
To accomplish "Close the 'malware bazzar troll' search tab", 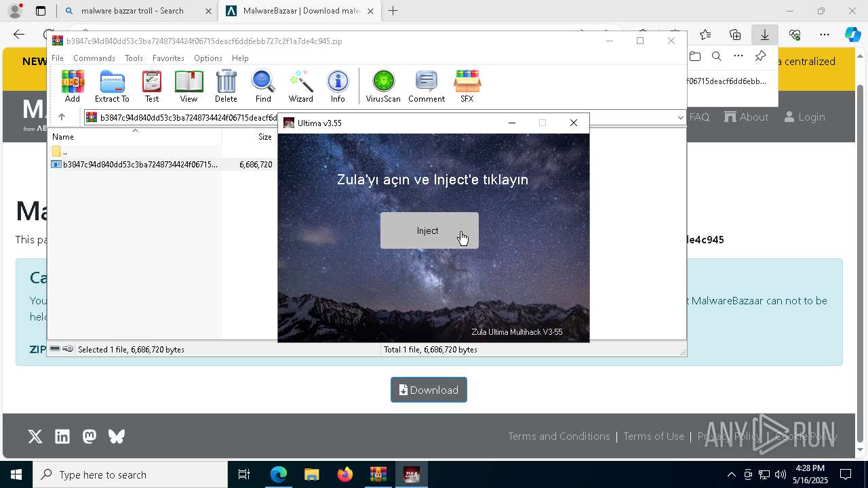I will (x=208, y=11).
